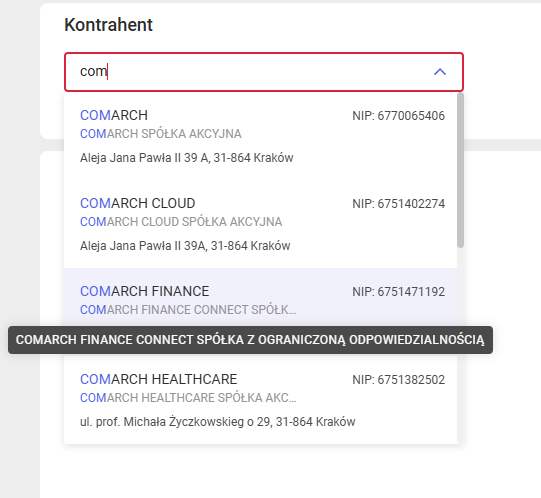Click truncated 'COMARCH HEALTHCARE SPÓŁKA AKC...' subtitle
Image resolution: width=541 pixels, height=498 pixels.
[188, 398]
